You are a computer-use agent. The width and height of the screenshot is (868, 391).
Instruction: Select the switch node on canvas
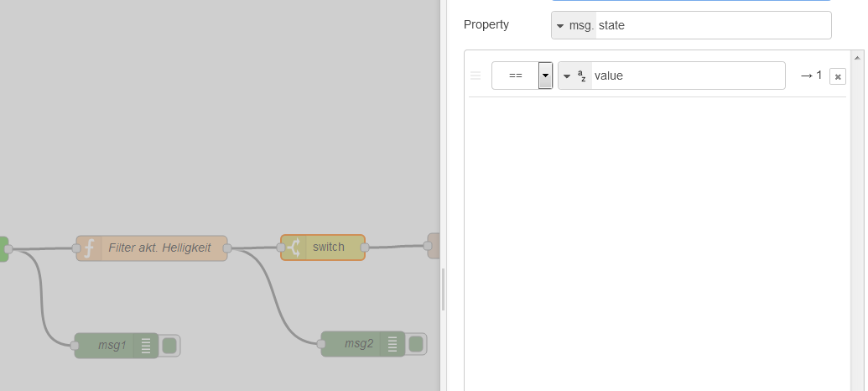click(323, 247)
